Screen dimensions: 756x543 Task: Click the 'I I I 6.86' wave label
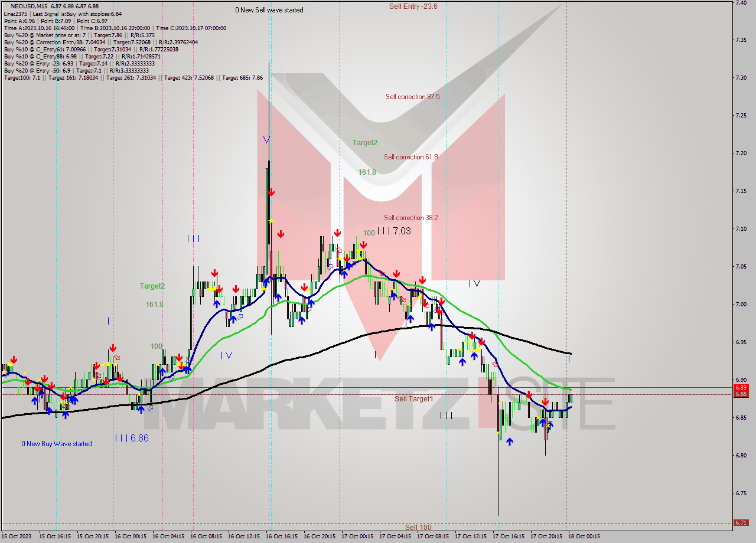click(132, 439)
